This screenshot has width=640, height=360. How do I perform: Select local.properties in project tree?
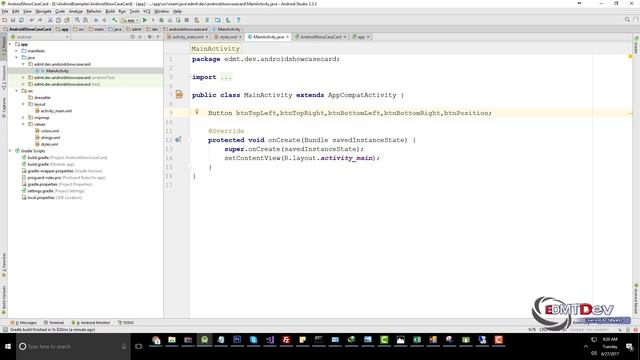point(41,198)
